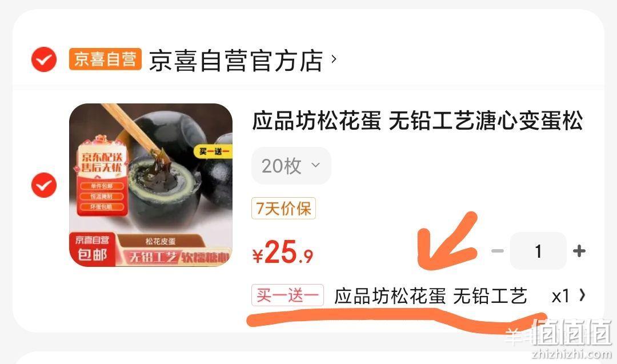The image size is (617, 364).
Task: Tap the red 买一送一 promotion tag
Action: coord(287,295)
